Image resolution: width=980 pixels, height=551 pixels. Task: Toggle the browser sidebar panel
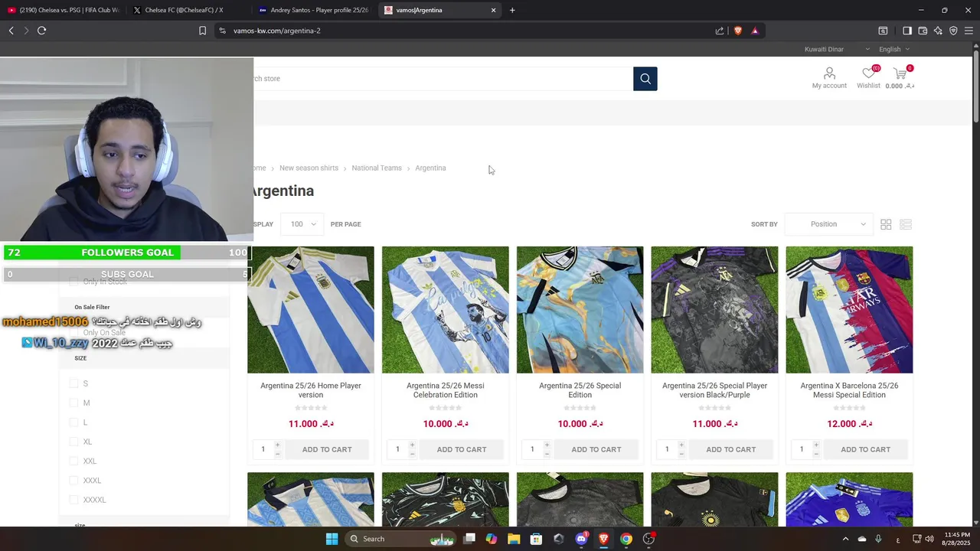[907, 31]
